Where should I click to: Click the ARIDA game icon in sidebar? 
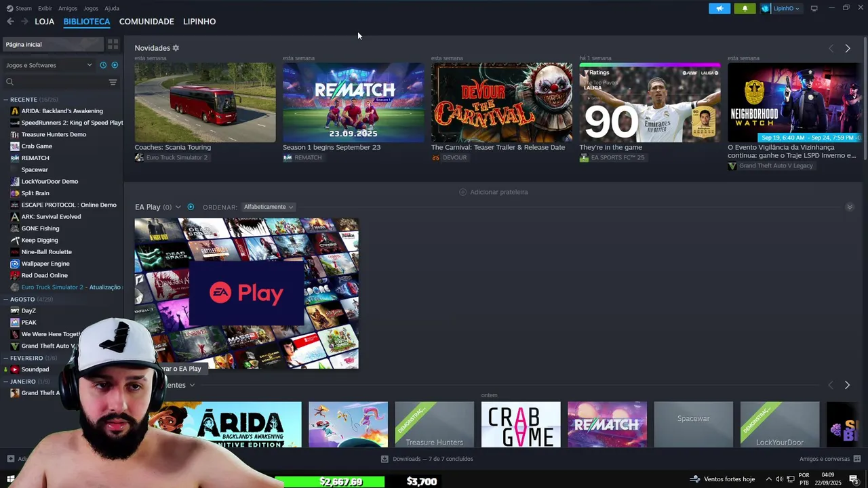tap(15, 111)
